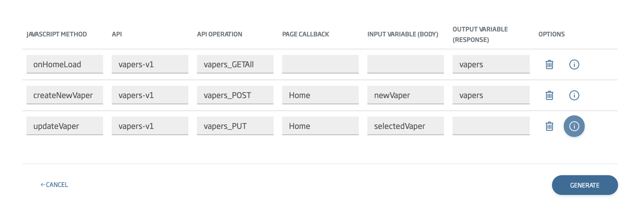Viewport: 644px width, 219px height.
Task: Click the vapers output variable in first row
Action: [491, 64]
